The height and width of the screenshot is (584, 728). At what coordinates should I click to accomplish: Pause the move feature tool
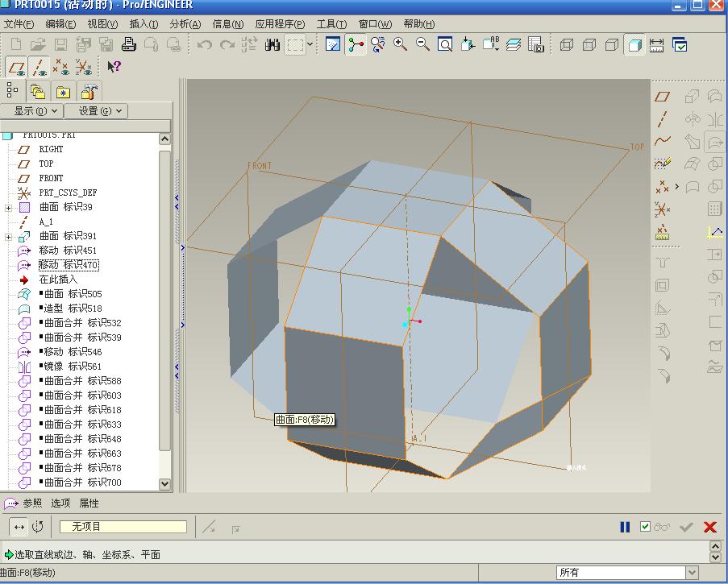pyautogui.click(x=625, y=527)
